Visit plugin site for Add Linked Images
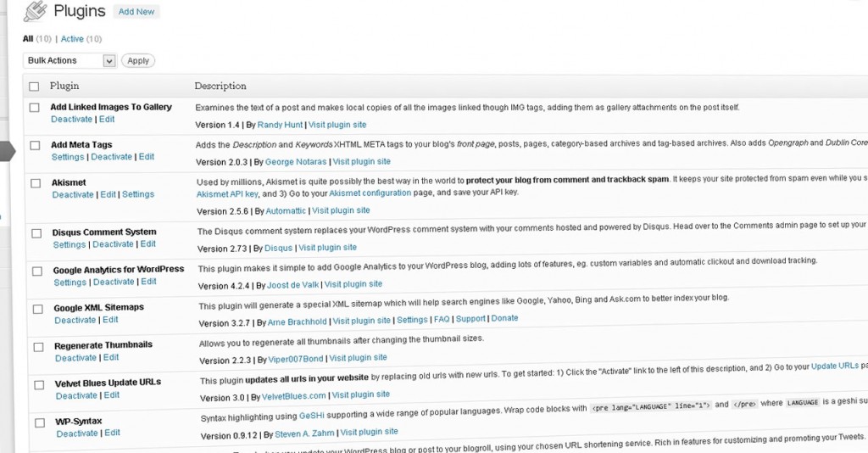The height and width of the screenshot is (453, 868). click(337, 125)
